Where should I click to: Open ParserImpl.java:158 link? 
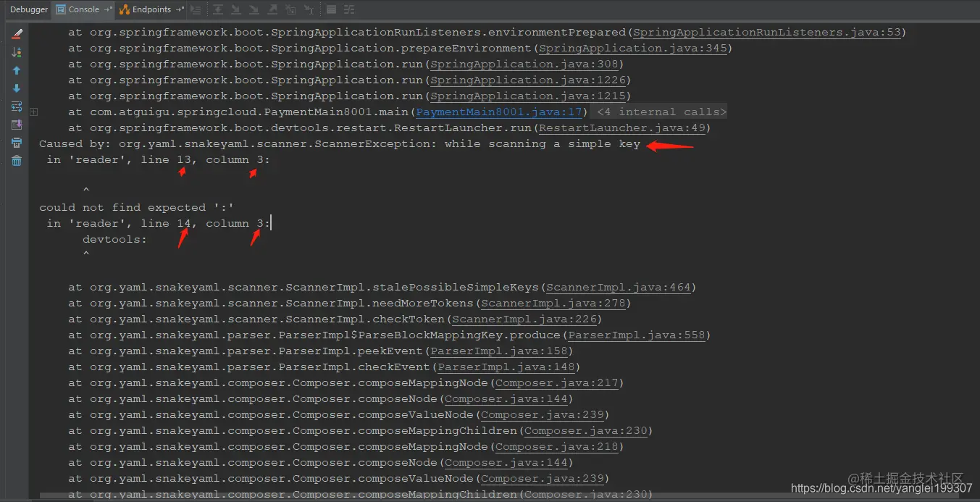[x=498, y=351]
